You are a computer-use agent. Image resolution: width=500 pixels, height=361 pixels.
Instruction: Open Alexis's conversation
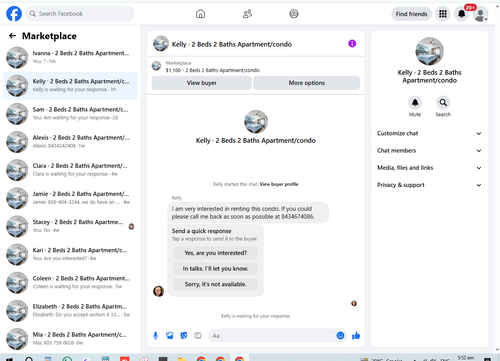[70, 142]
